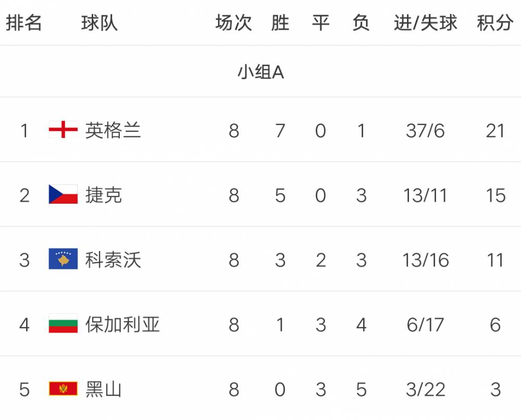Click the 排名 column header
Image resolution: width=521 pixels, height=420 pixels.
coord(24,23)
